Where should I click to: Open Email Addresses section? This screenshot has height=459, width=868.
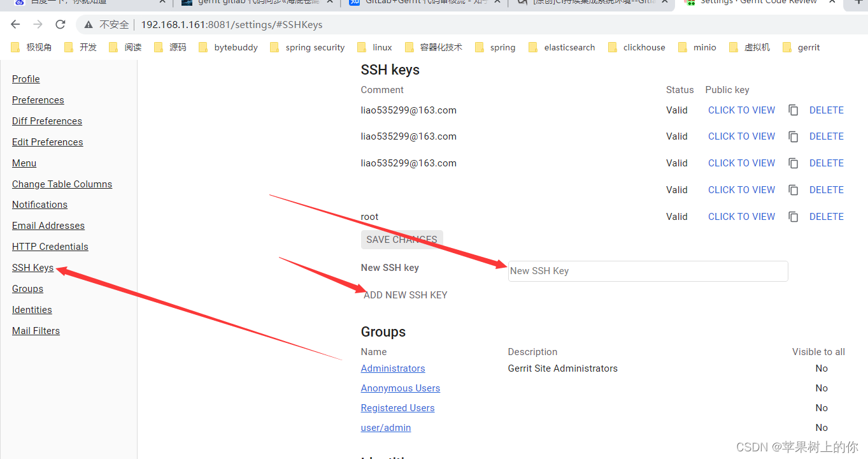point(48,226)
